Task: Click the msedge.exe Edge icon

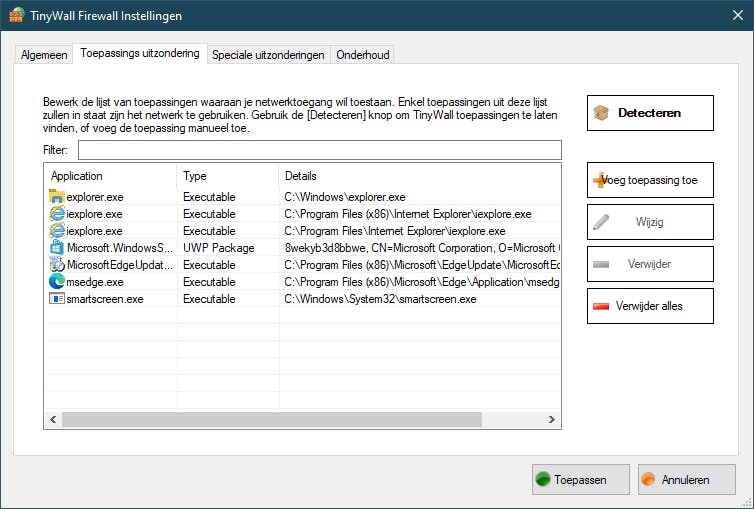Action: (x=56, y=282)
